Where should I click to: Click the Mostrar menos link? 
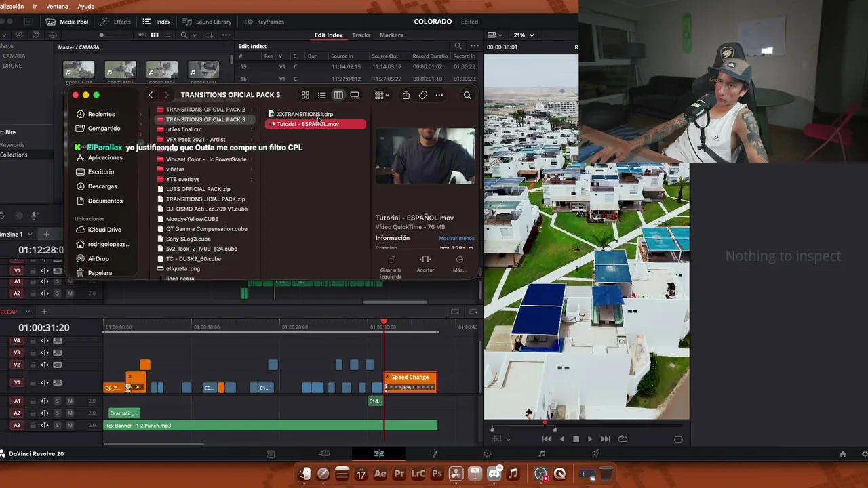pos(456,238)
